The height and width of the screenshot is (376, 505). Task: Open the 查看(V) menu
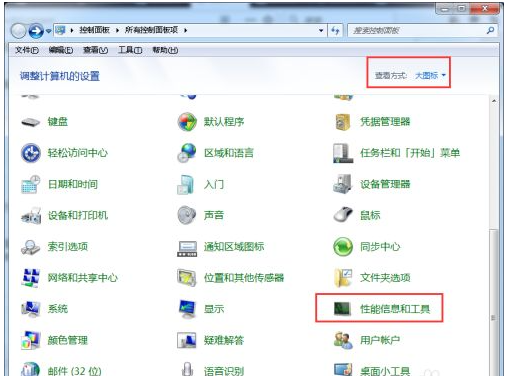click(95, 50)
